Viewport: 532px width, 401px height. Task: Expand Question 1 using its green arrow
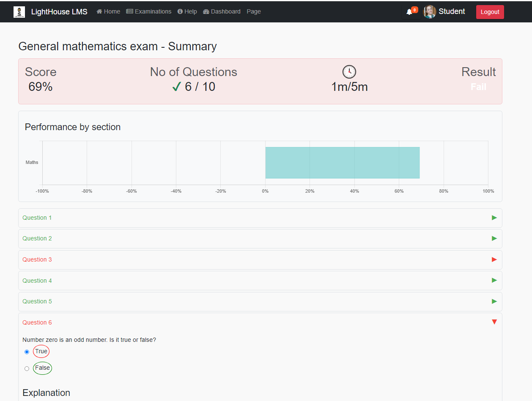tap(494, 218)
